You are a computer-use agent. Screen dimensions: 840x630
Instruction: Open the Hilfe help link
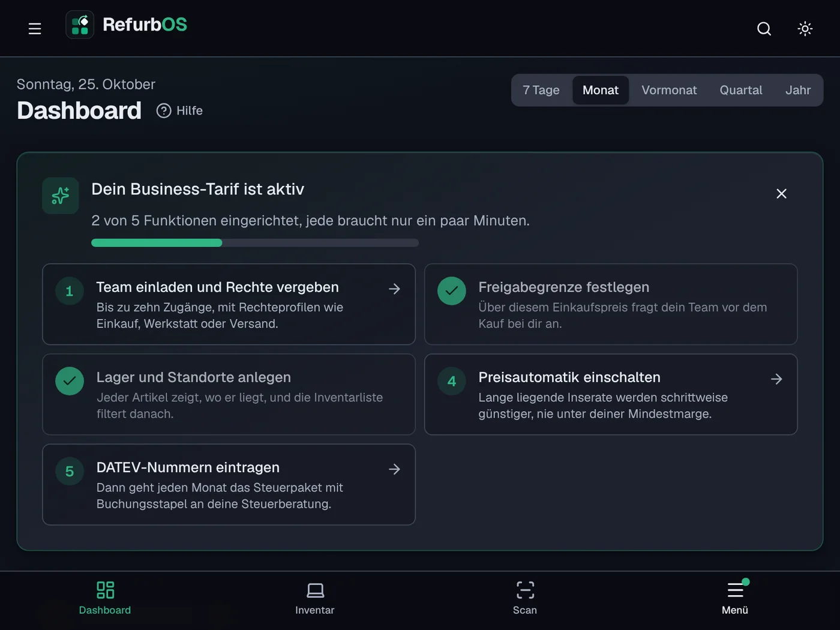179,110
